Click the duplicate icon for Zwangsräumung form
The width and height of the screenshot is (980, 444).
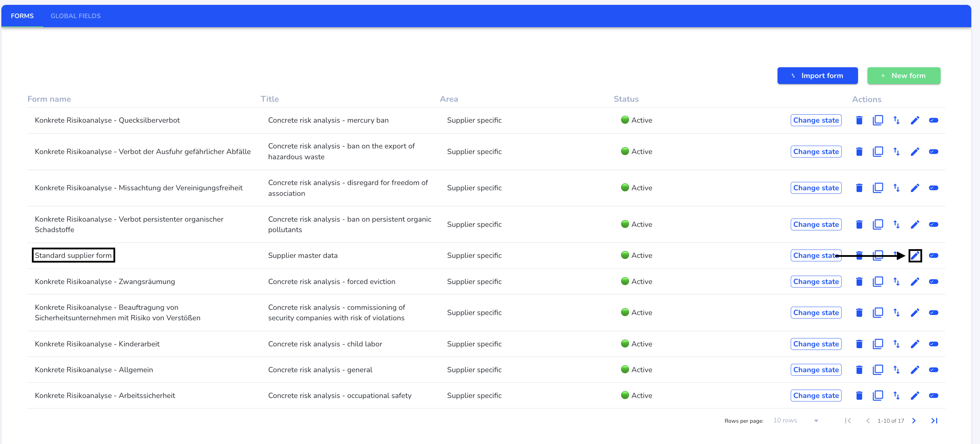pos(878,281)
